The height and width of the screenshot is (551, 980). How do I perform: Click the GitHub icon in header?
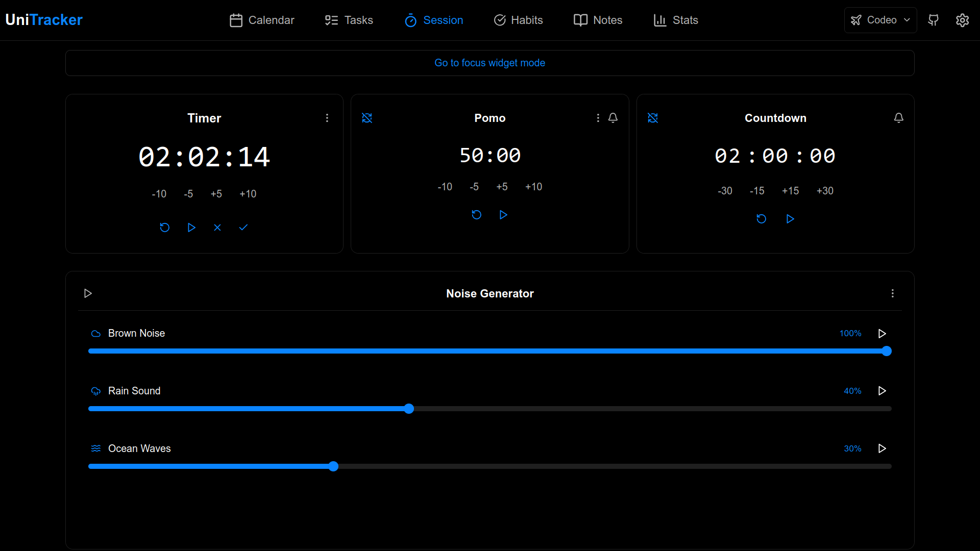pos(933,20)
